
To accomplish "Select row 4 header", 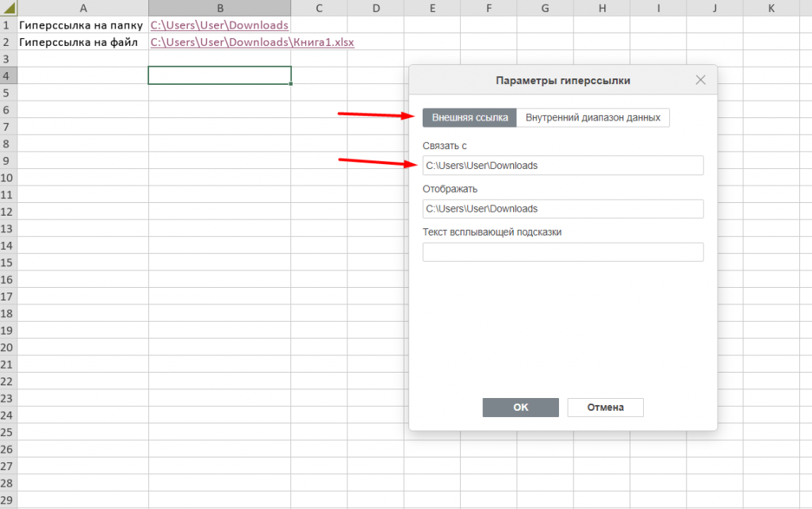I will tap(8, 76).
